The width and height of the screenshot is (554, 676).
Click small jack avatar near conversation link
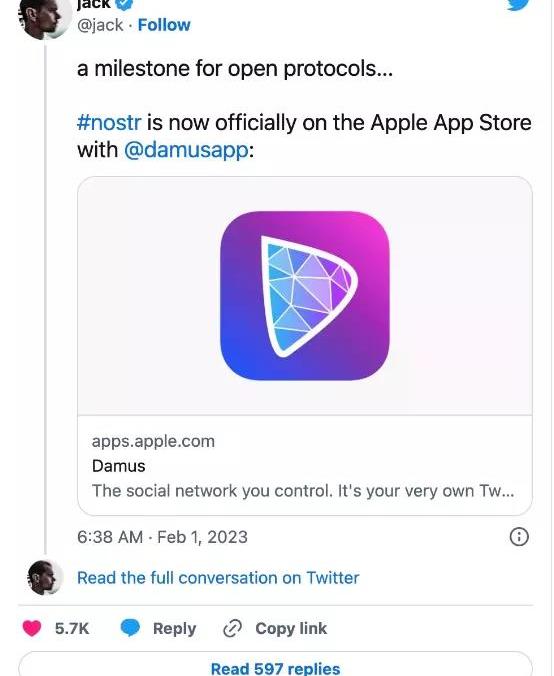click(44, 577)
